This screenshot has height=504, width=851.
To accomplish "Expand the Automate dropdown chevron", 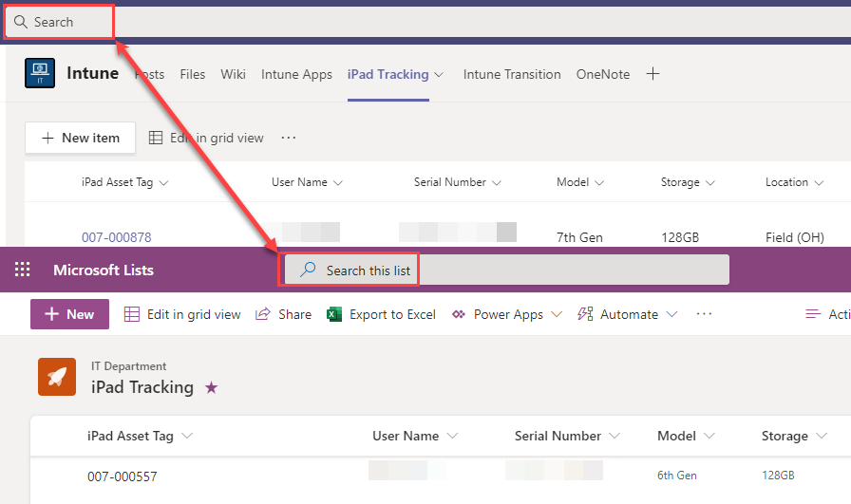I will pyautogui.click(x=671, y=314).
